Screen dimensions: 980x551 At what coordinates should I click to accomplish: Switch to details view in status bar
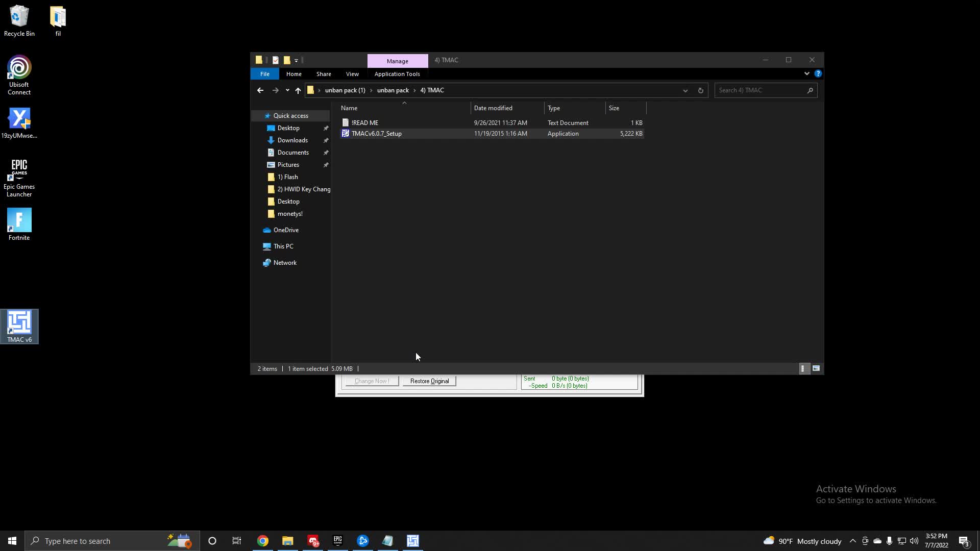(803, 368)
